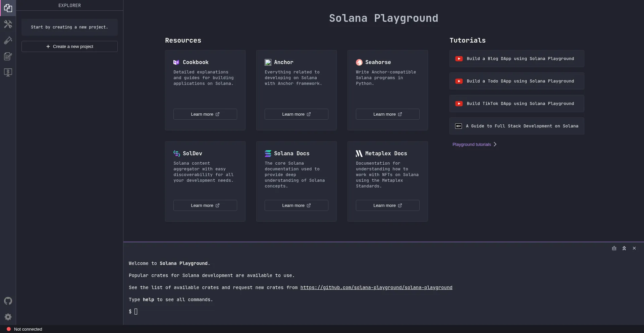Follow the solana-playground GitHub URL in terminal

[376, 288]
